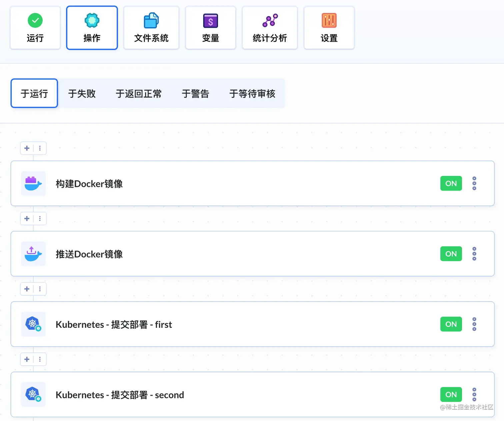The height and width of the screenshot is (421, 504).
Task: Open the 于返回正常 sub-tab
Action: (x=139, y=93)
